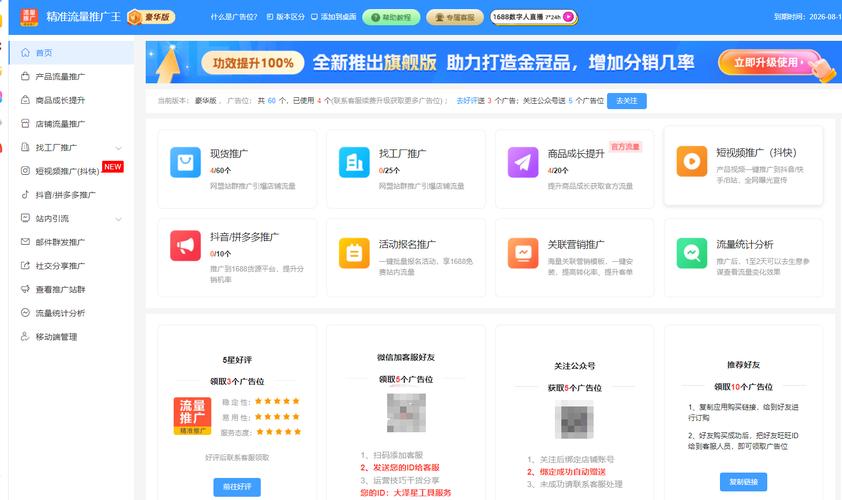Click the 活动报名推广 card title
Image resolution: width=842 pixels, height=500 pixels.
(x=407, y=245)
